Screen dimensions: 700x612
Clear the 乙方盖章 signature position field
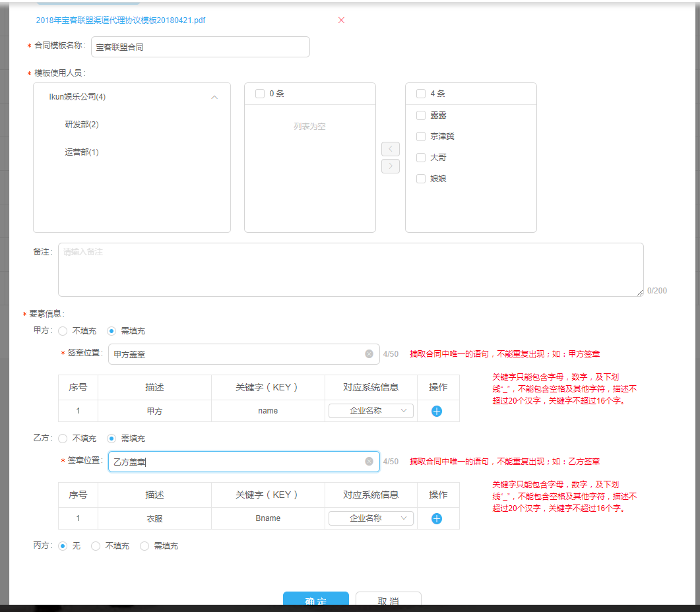pos(369,462)
